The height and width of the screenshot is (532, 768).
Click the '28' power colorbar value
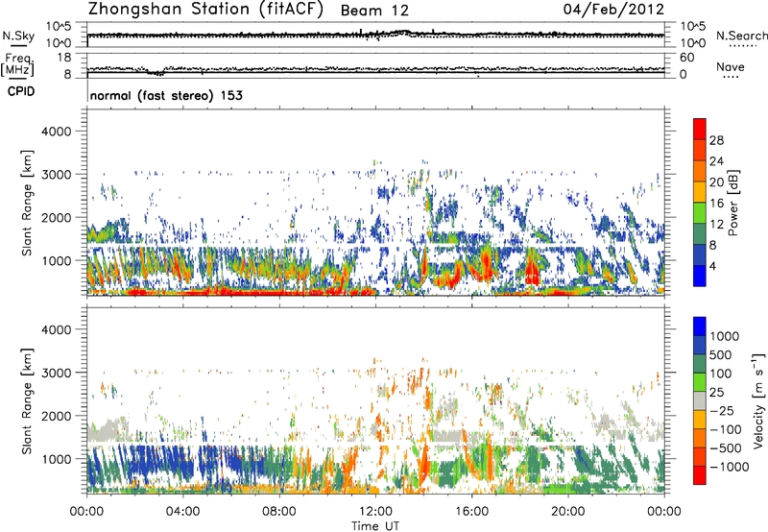pyautogui.click(x=716, y=140)
